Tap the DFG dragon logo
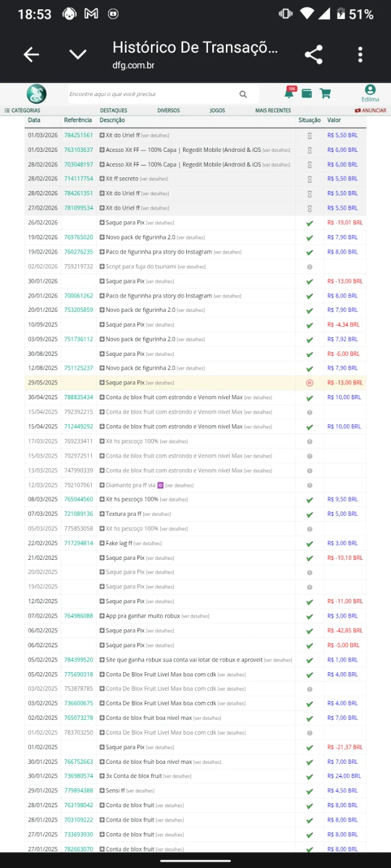This screenshot has height=868, width=391. (37, 94)
